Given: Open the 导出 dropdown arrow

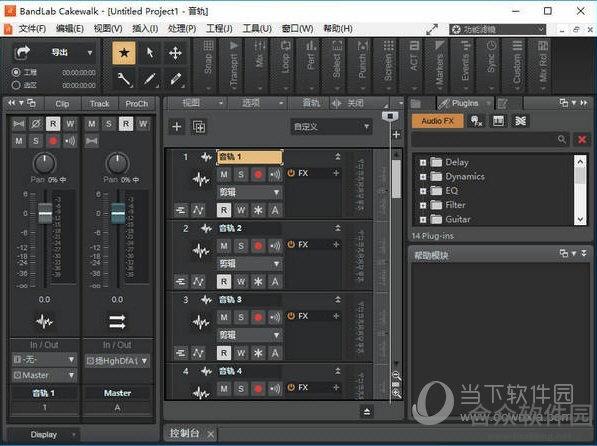Looking at the screenshot, I should (90, 53).
